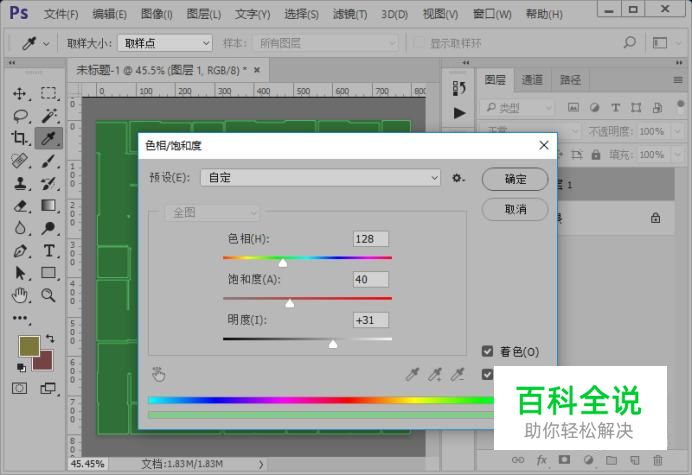Open the Sample Size dropdown 取样点
692x475 pixels.
pyautogui.click(x=165, y=43)
